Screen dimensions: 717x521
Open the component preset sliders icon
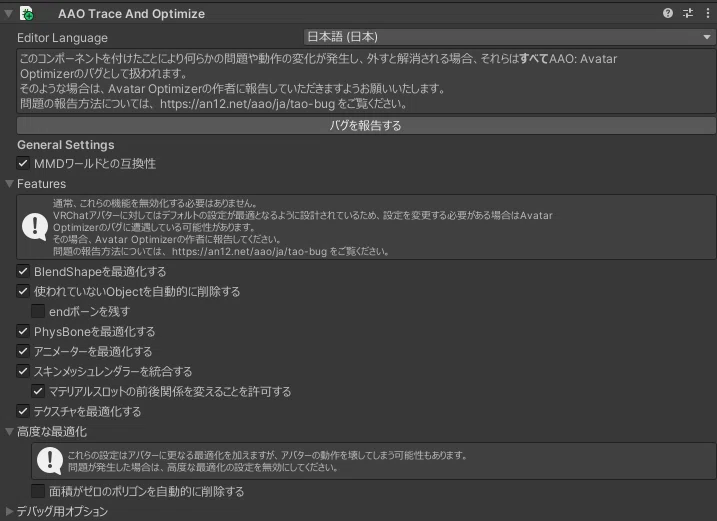coord(688,13)
